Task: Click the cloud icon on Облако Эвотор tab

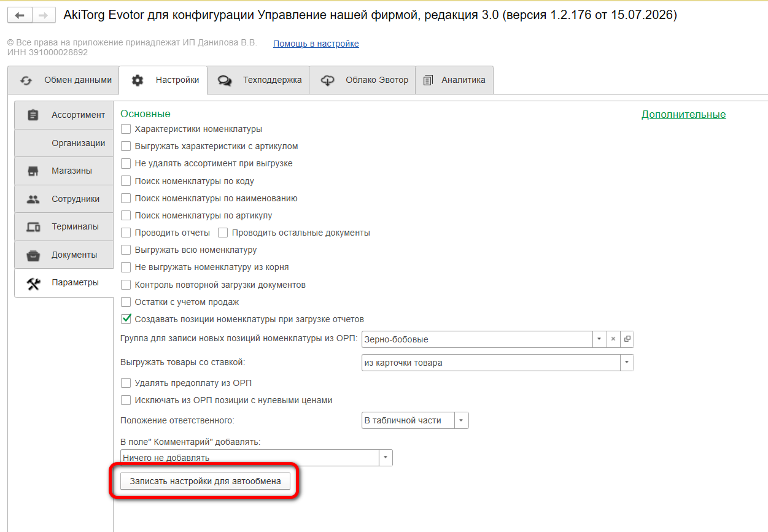Action: pyautogui.click(x=328, y=80)
